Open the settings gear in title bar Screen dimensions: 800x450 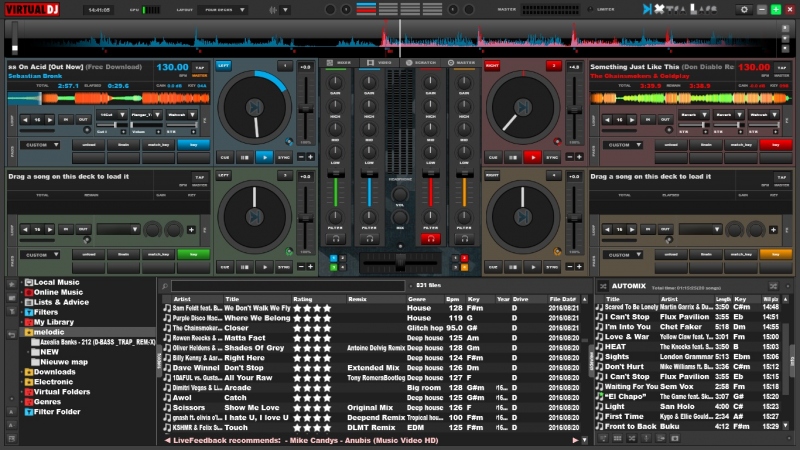pos(743,9)
